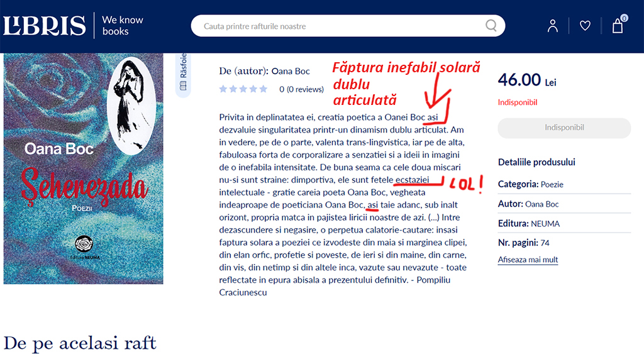The image size is (644, 362).
Task: Click the Rasfoieste book preview icon
Action: click(x=184, y=86)
